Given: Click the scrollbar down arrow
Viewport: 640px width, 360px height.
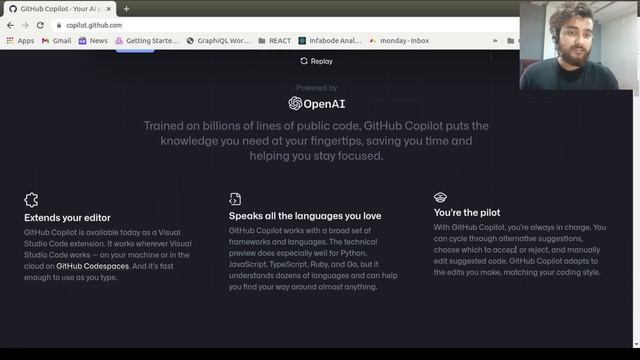Looking at the screenshot, I should pyautogui.click(x=636, y=345).
